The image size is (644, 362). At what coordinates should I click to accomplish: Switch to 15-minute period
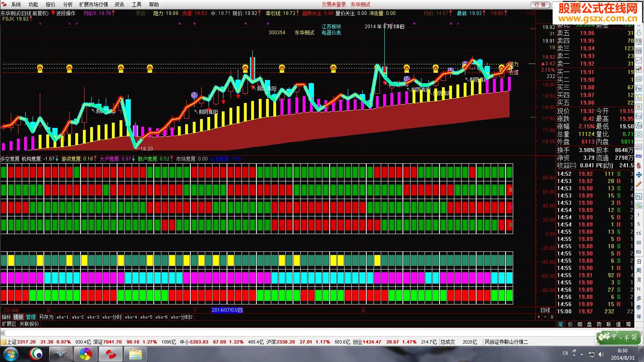(638, 233)
